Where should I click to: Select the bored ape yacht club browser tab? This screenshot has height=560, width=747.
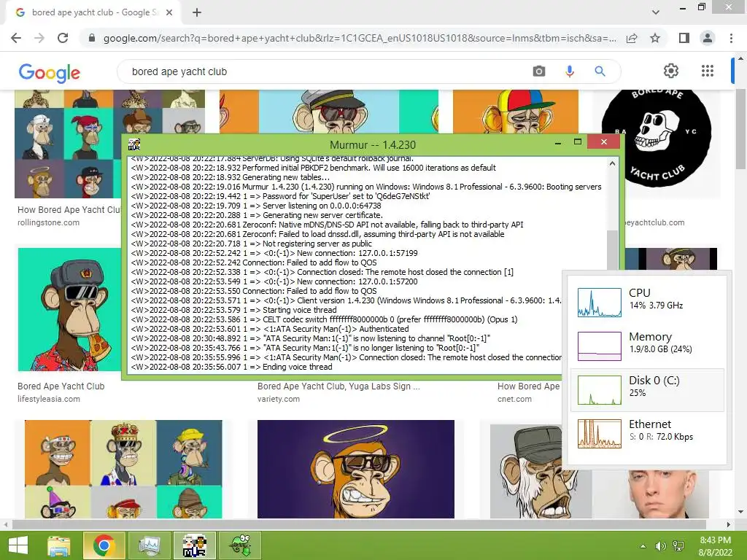point(93,12)
